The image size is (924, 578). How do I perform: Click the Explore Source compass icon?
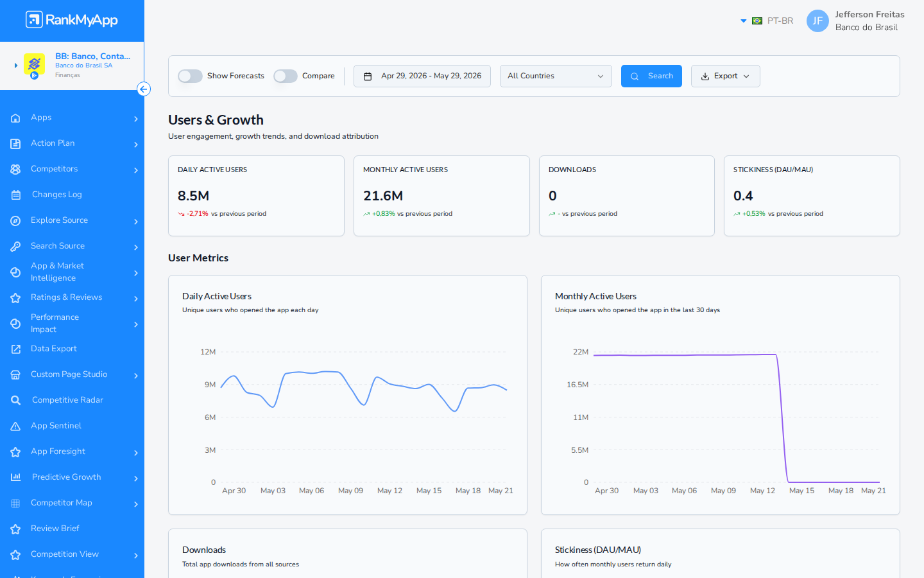(15, 220)
